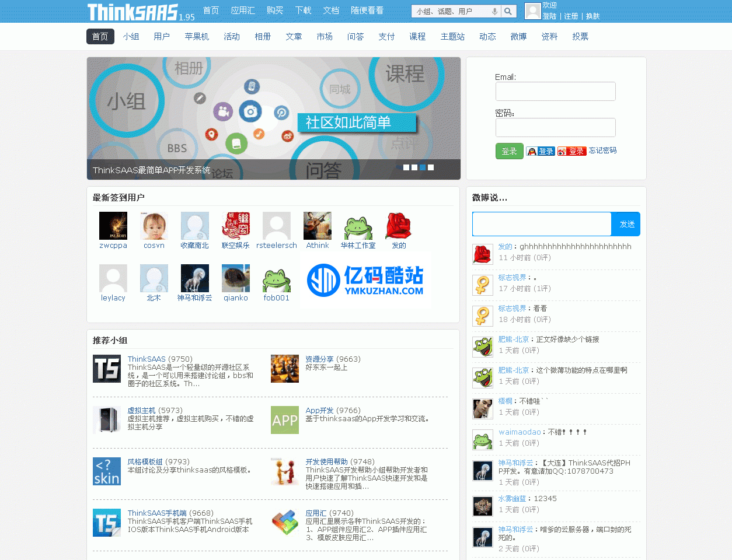732x560 pixels.
Task: Open the 开发使用帮助 group title link
Action: pyautogui.click(x=326, y=462)
